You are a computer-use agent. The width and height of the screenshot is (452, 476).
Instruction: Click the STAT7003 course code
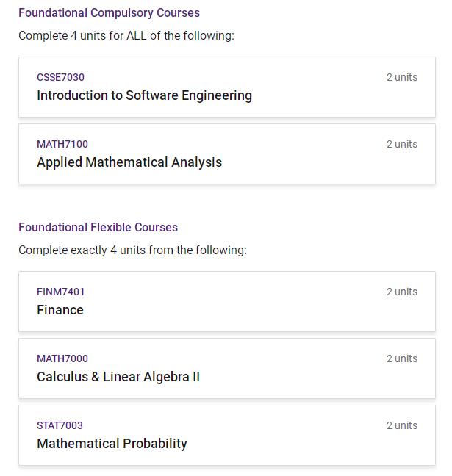coord(60,425)
